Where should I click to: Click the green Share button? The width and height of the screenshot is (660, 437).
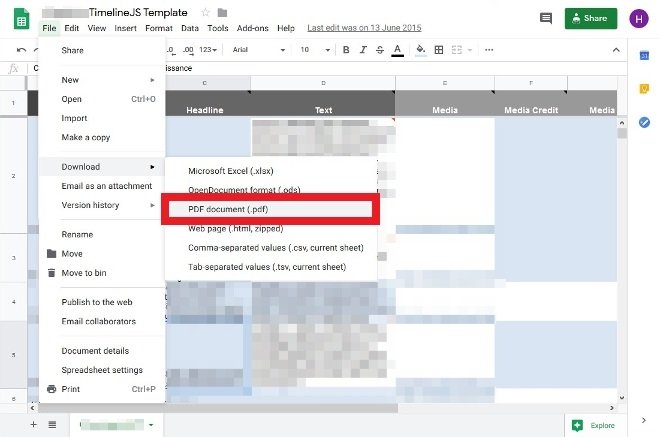(591, 19)
